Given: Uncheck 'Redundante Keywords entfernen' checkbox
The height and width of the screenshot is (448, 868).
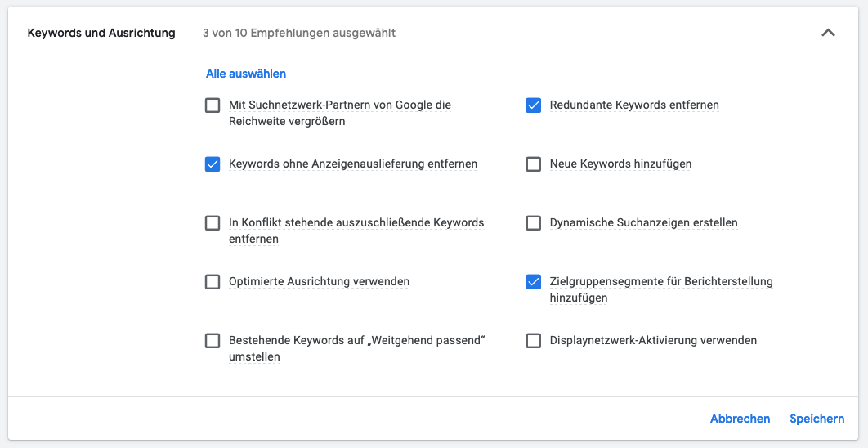Looking at the screenshot, I should 534,105.
